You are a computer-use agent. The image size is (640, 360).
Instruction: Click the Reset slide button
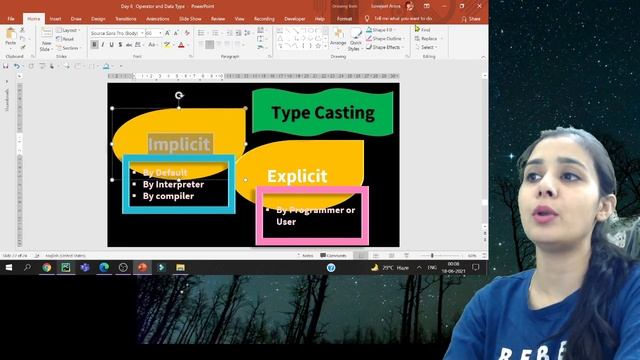pyautogui.click(x=65, y=39)
